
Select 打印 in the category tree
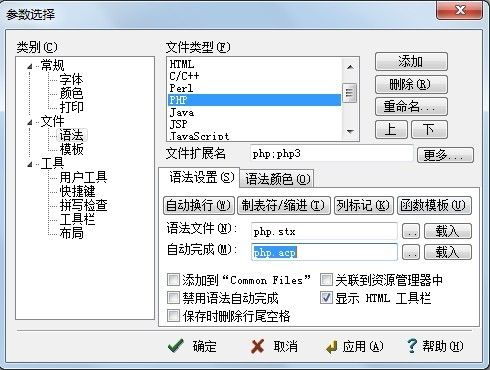tap(71, 107)
